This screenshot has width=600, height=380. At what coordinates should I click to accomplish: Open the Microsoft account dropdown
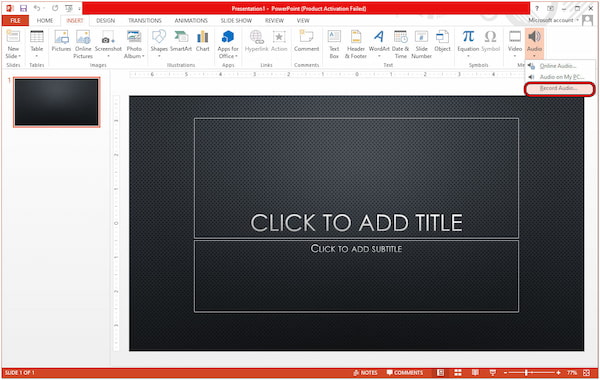point(553,20)
